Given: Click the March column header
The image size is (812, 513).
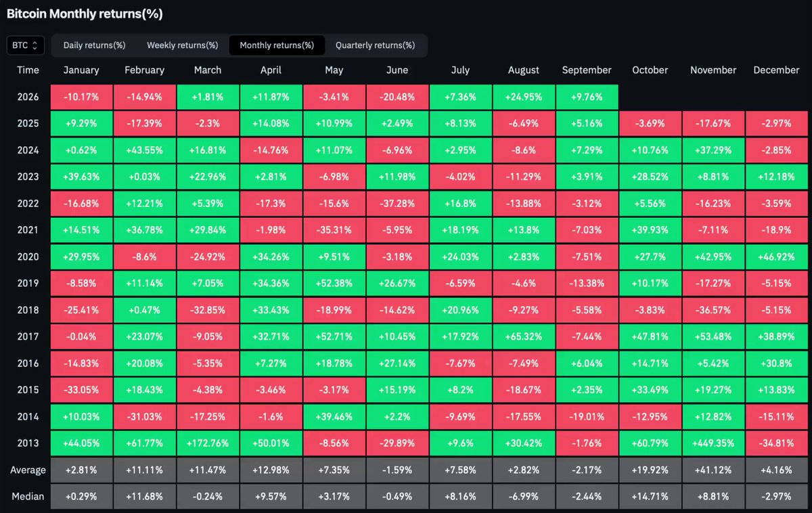Looking at the screenshot, I should click(x=208, y=70).
